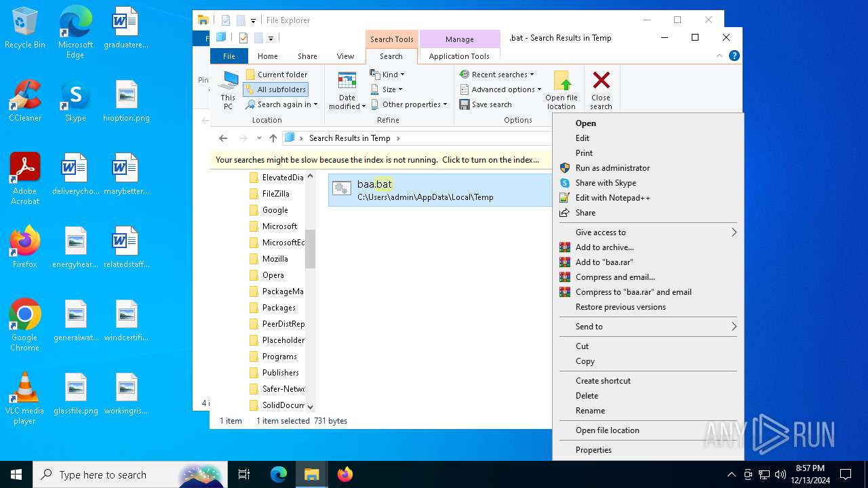This screenshot has width=868, height=488.
Task: Switch to View ribbon tab
Action: pyautogui.click(x=345, y=56)
